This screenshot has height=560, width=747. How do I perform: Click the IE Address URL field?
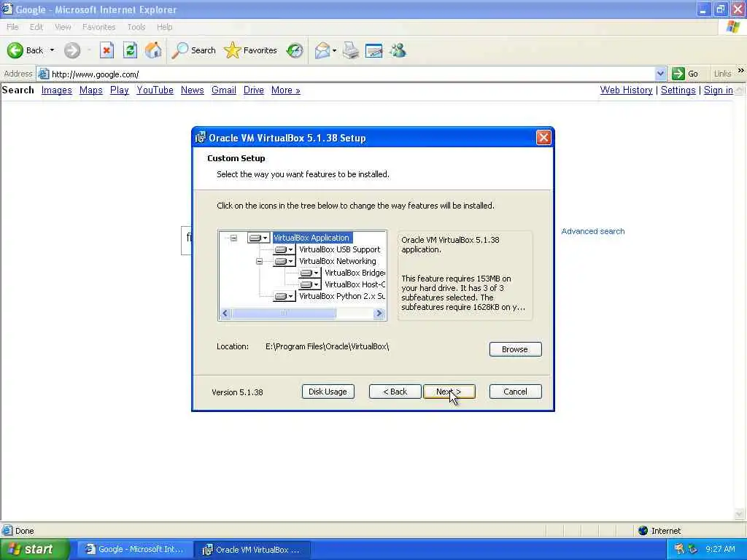(352, 74)
